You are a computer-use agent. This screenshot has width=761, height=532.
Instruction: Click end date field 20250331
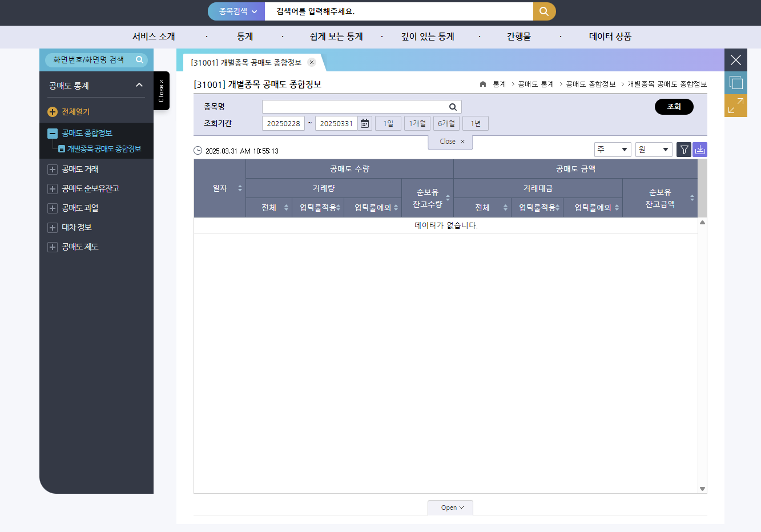click(336, 123)
